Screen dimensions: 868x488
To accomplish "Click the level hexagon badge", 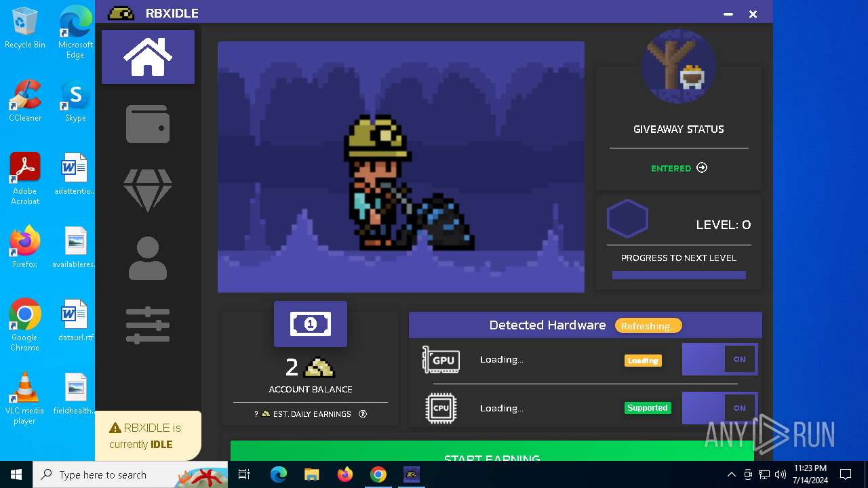I will tap(627, 218).
